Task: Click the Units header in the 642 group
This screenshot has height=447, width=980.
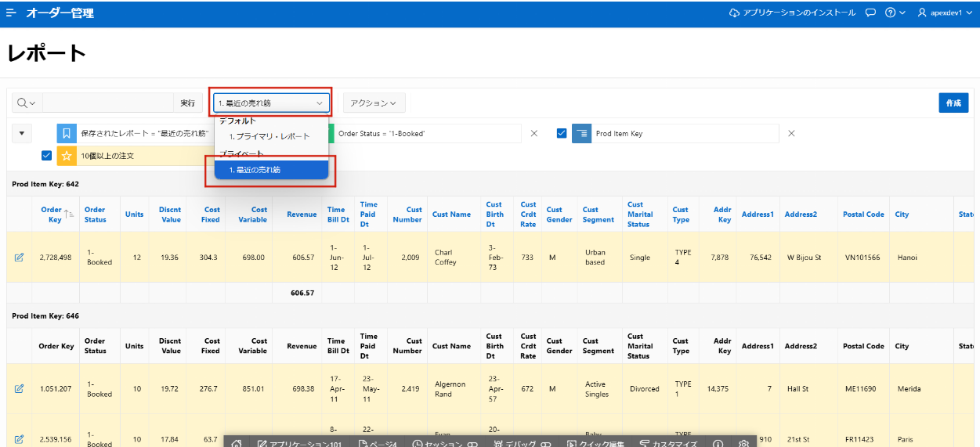Action: point(135,214)
